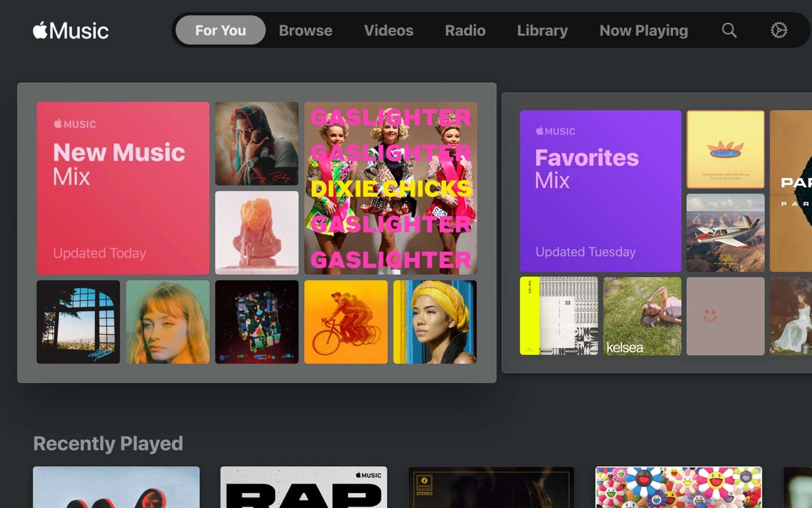Open the taupe smiley face album cover
812x508 pixels.
726,316
